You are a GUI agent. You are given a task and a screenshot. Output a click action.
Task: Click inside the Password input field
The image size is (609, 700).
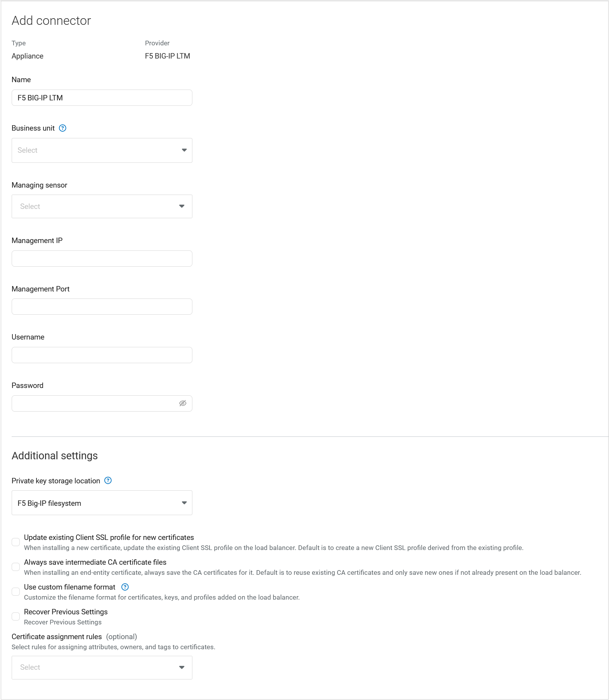pos(93,403)
